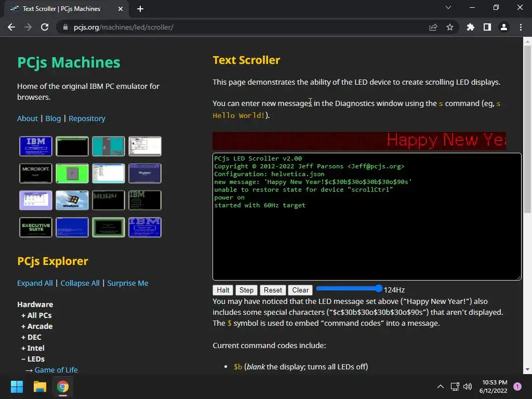Adjust the 124Hz speed slider
532x399 pixels.
click(x=349, y=289)
